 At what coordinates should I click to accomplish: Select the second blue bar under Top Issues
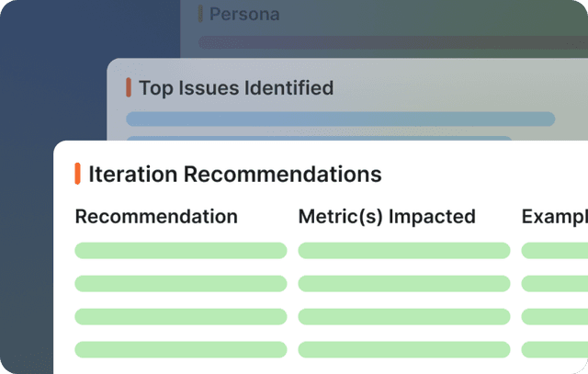[x=318, y=139]
